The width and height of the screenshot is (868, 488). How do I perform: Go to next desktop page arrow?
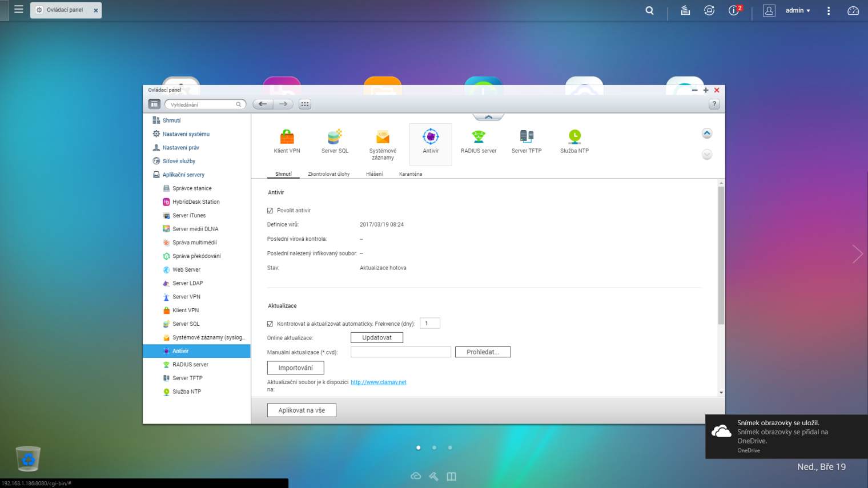[x=857, y=254]
